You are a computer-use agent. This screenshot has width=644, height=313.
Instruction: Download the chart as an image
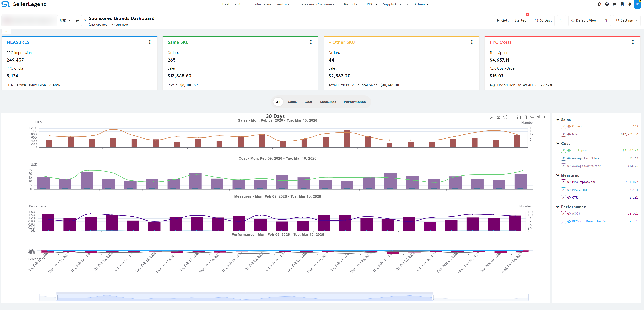tap(492, 117)
